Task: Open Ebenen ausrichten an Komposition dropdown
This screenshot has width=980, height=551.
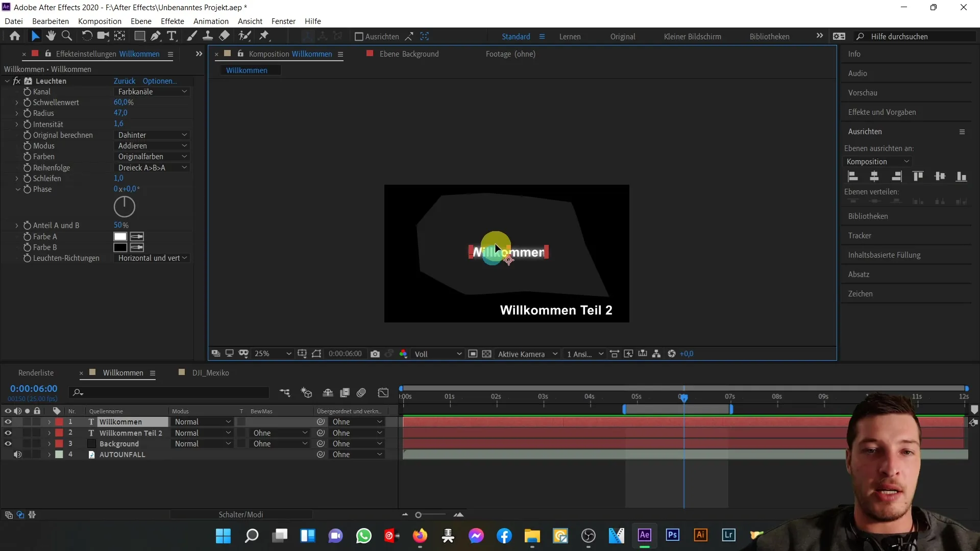Action: coord(878,162)
